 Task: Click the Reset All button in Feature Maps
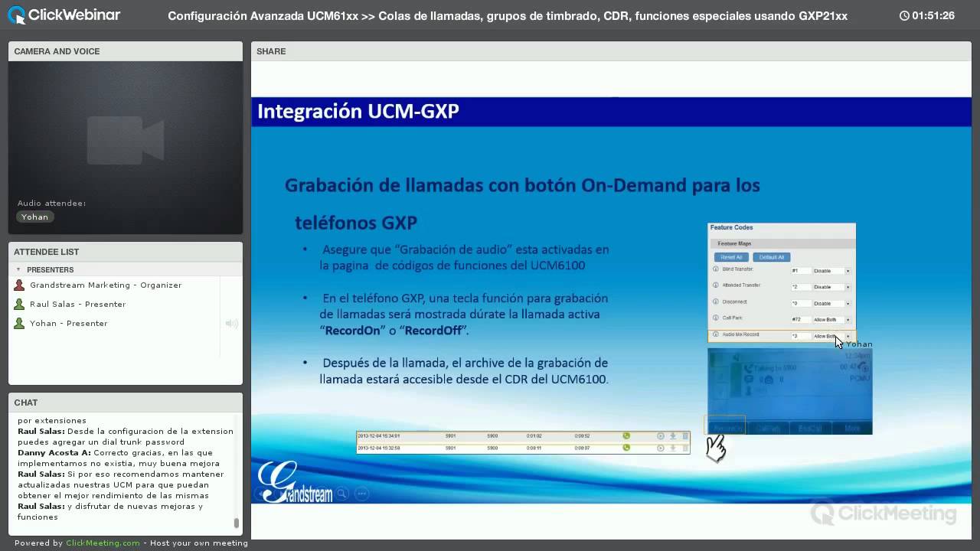731,257
